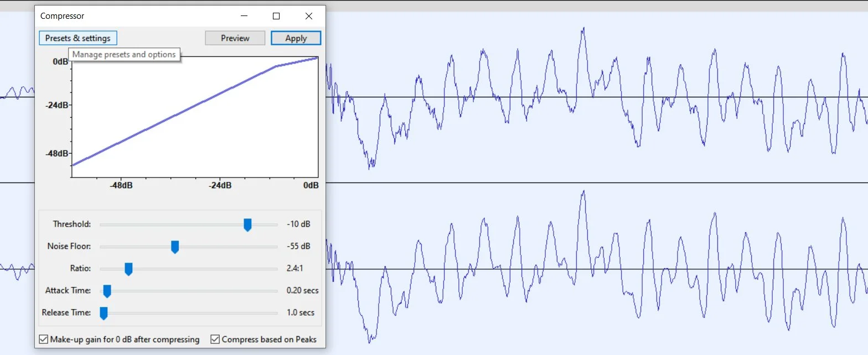Open the Presets & settings menu
This screenshot has height=355, width=868.
(78, 38)
